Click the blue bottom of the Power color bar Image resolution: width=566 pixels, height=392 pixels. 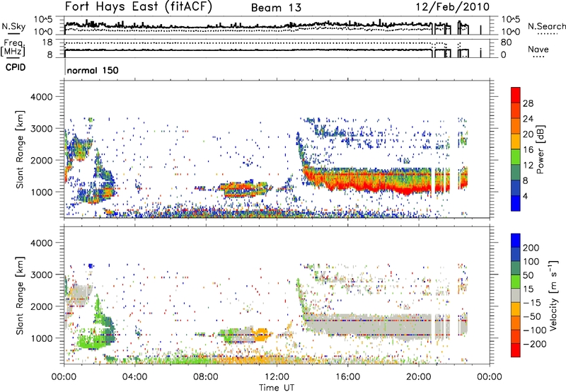pyautogui.click(x=516, y=204)
